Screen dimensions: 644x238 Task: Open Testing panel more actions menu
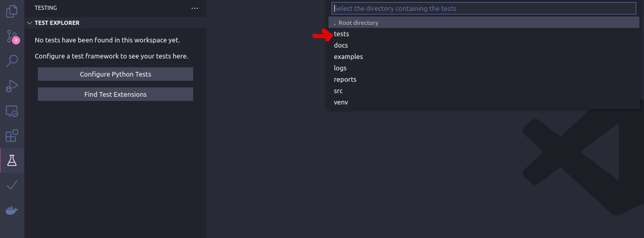coord(195,8)
